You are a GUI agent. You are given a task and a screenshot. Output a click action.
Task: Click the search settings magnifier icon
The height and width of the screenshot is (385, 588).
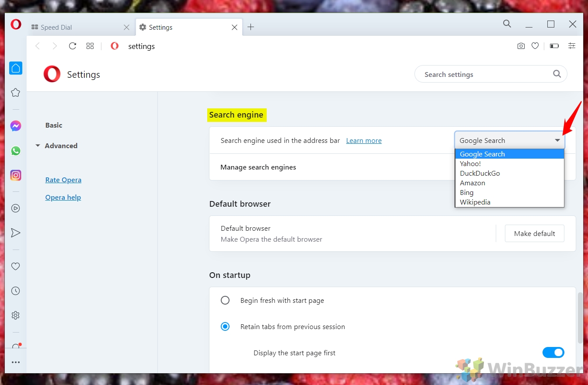557,74
